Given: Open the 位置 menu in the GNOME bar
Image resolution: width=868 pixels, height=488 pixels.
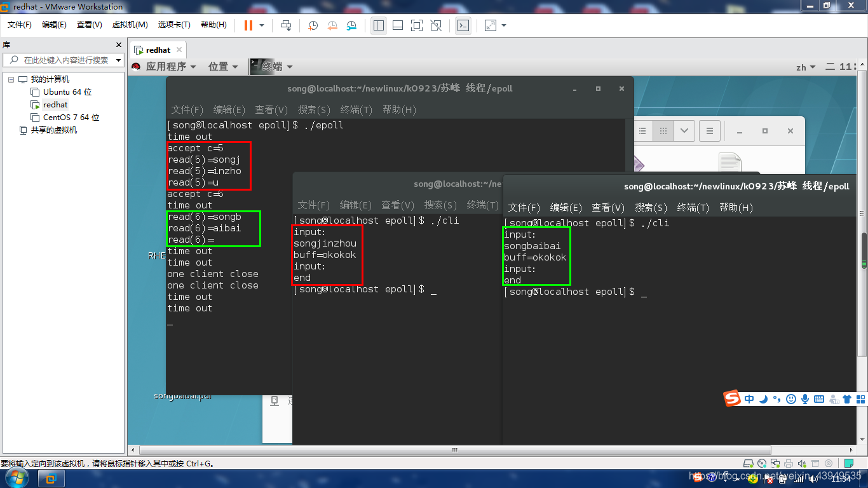Looking at the screenshot, I should point(223,66).
